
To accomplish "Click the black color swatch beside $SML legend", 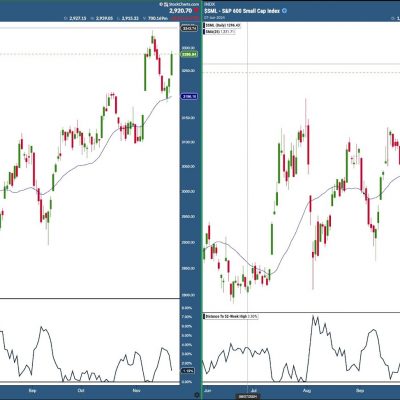I will 205,25.
